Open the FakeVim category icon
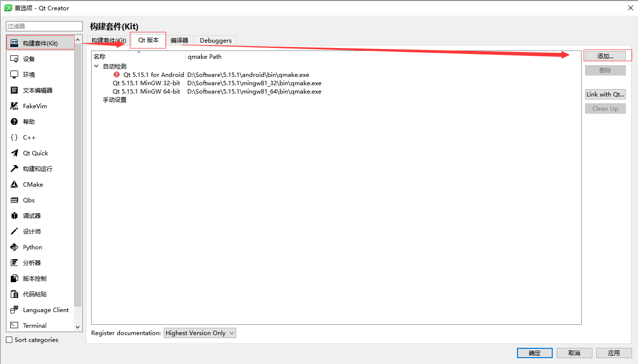The image size is (638, 364). (14, 106)
